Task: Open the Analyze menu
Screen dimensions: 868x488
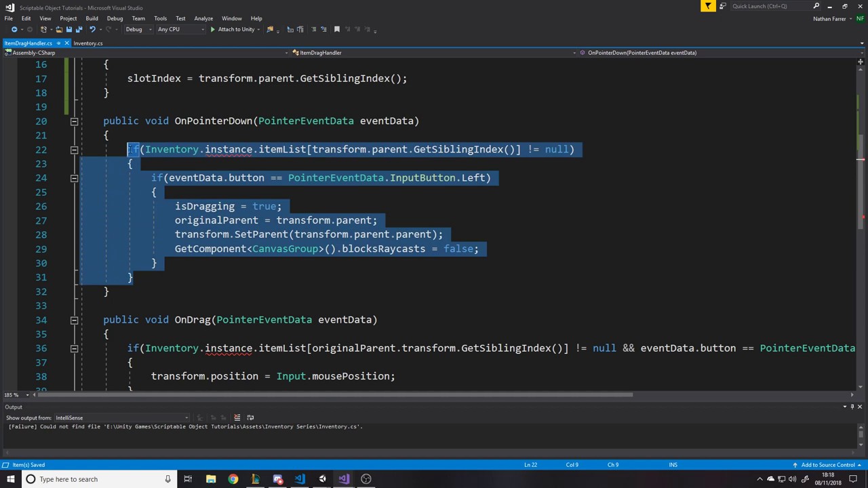Action: point(203,18)
